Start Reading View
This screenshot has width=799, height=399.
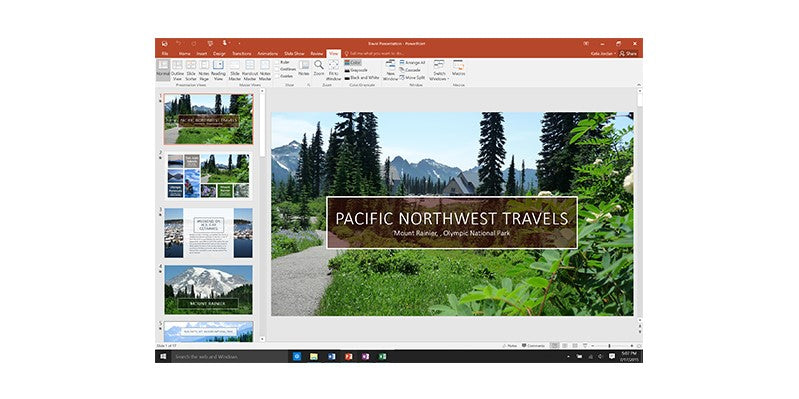[x=219, y=70]
